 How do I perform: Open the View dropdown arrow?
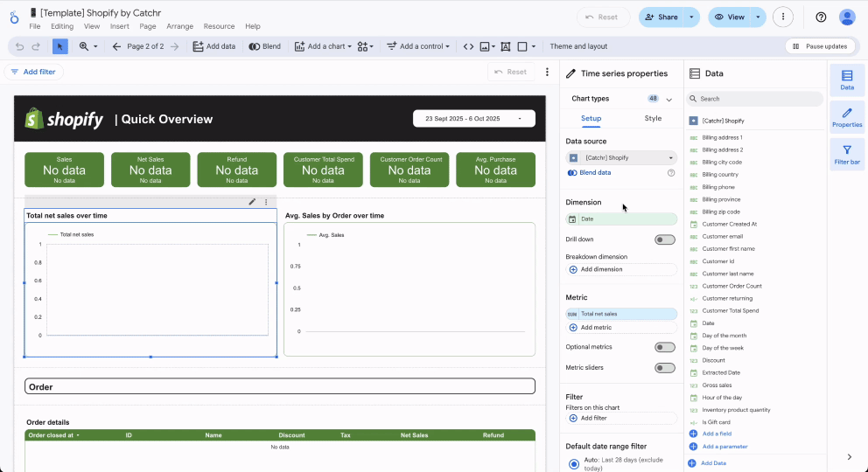[x=758, y=17]
